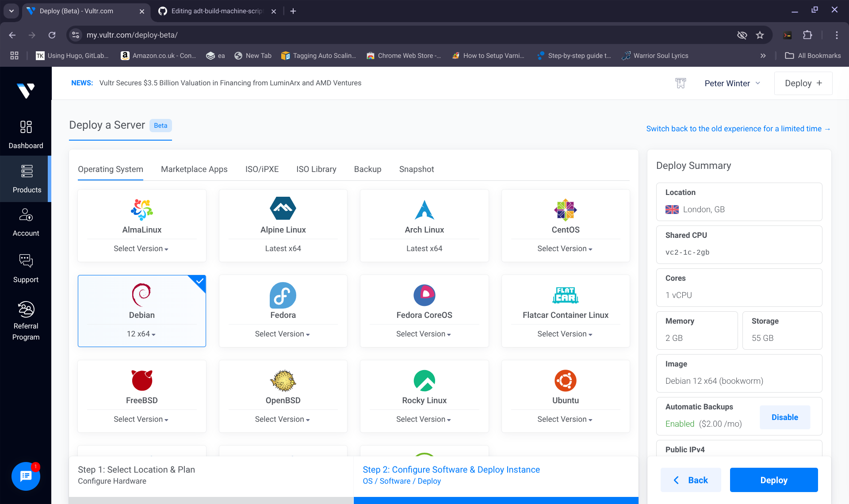Click the Support chat-bubble sidebar icon
The width and height of the screenshot is (849, 504).
(26, 261)
